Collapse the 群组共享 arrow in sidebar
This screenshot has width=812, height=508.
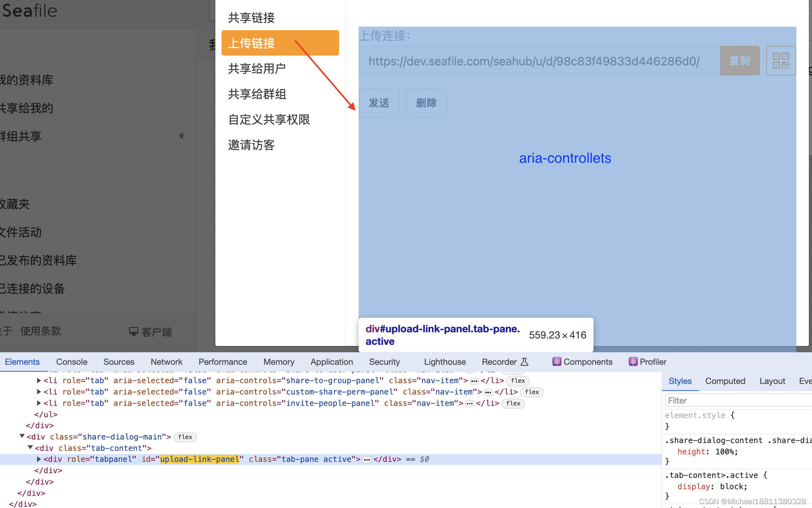pyautogui.click(x=181, y=136)
